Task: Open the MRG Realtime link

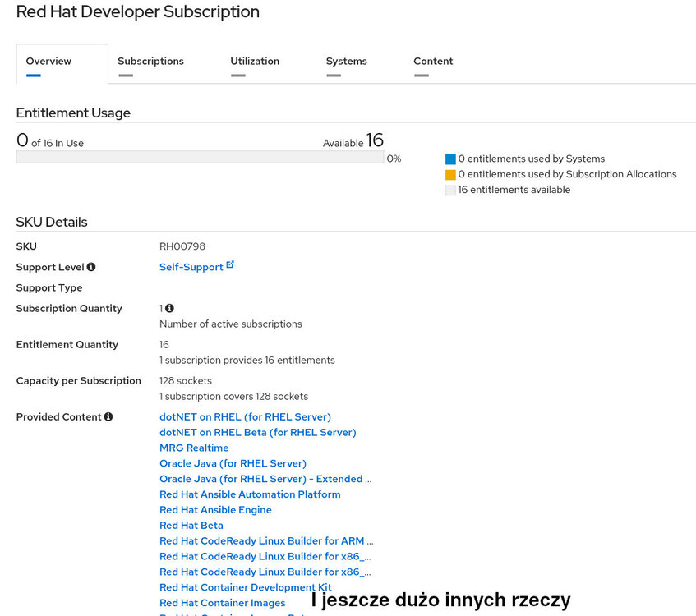Action: tap(194, 448)
